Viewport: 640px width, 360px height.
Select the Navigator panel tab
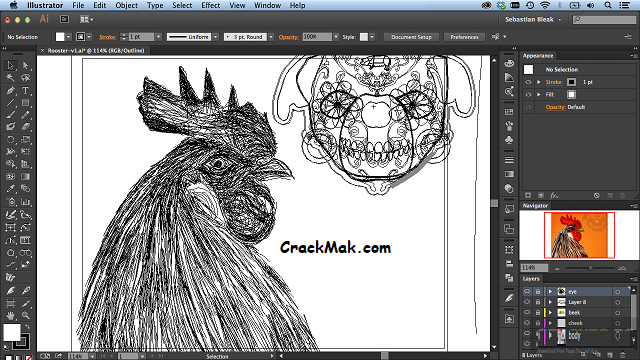(535, 206)
